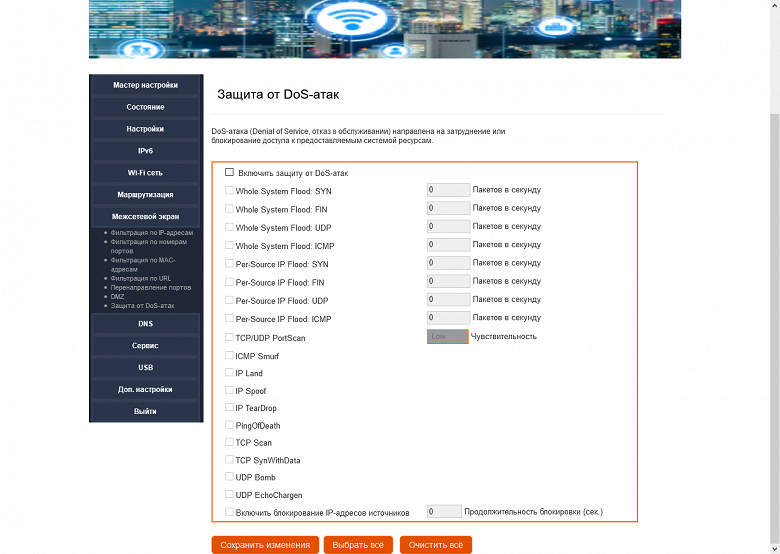Tick IP Spoof checkbox
780x554 pixels.
pos(229,390)
